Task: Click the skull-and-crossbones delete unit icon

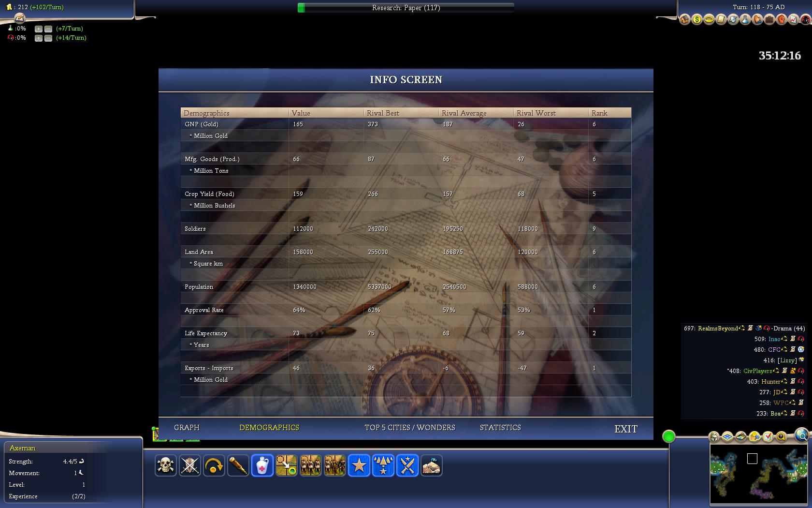Action: tap(165, 466)
